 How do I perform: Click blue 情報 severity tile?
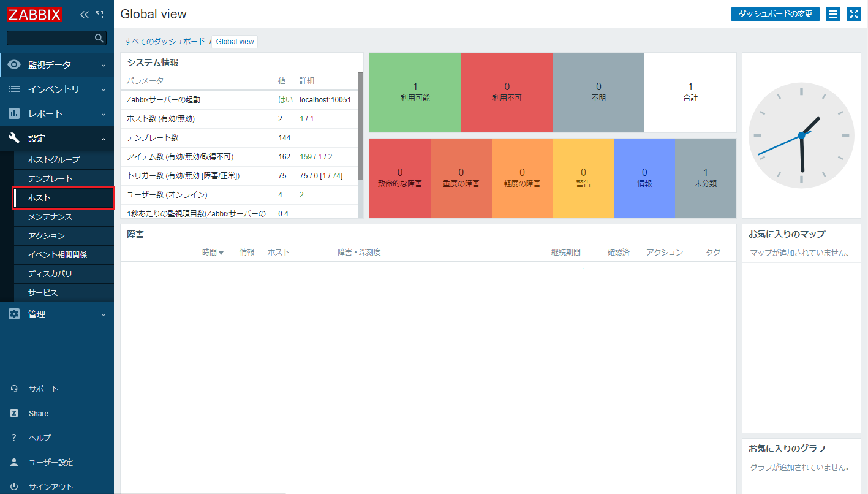(x=644, y=178)
